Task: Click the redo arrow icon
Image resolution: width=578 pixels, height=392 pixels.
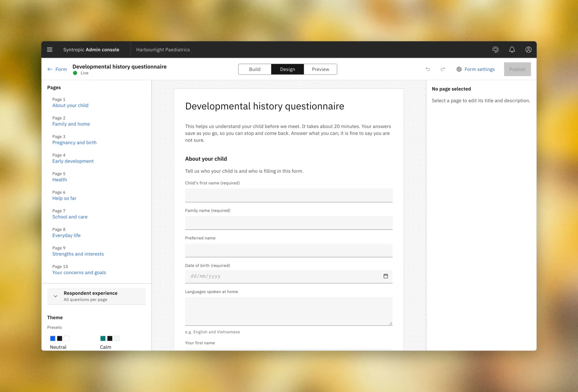Action: 443,69
